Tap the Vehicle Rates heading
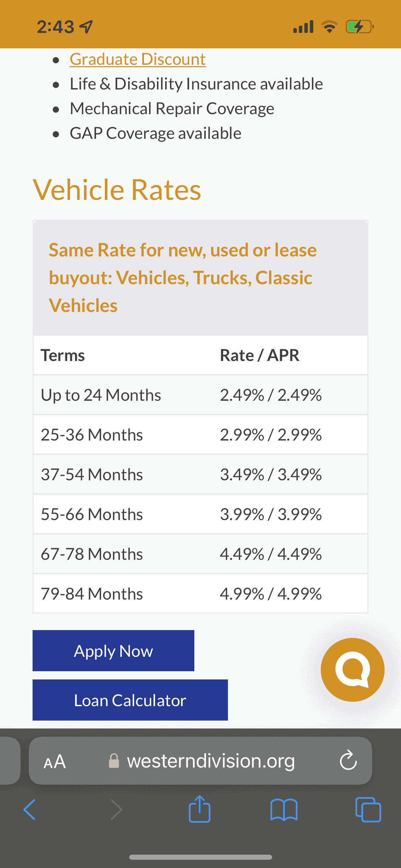This screenshot has width=401, height=868. [x=117, y=190]
